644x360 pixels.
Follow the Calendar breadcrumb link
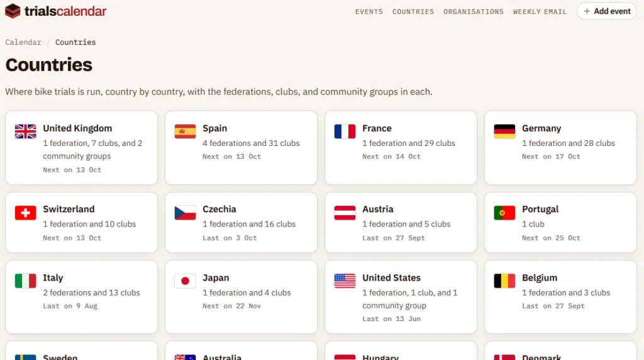[23, 42]
